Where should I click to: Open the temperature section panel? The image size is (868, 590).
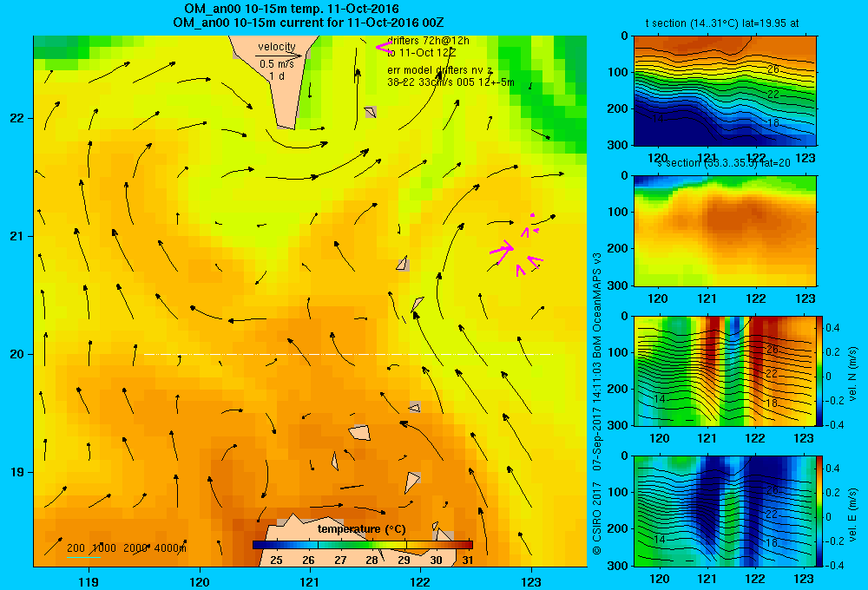point(725,91)
